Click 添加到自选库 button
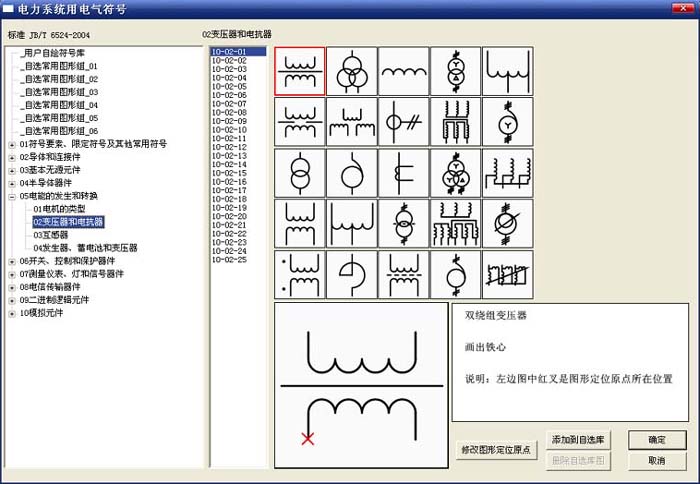700x484 pixels. (577, 439)
